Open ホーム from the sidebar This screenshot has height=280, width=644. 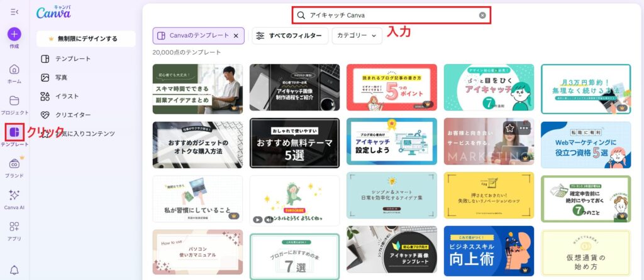14,69
